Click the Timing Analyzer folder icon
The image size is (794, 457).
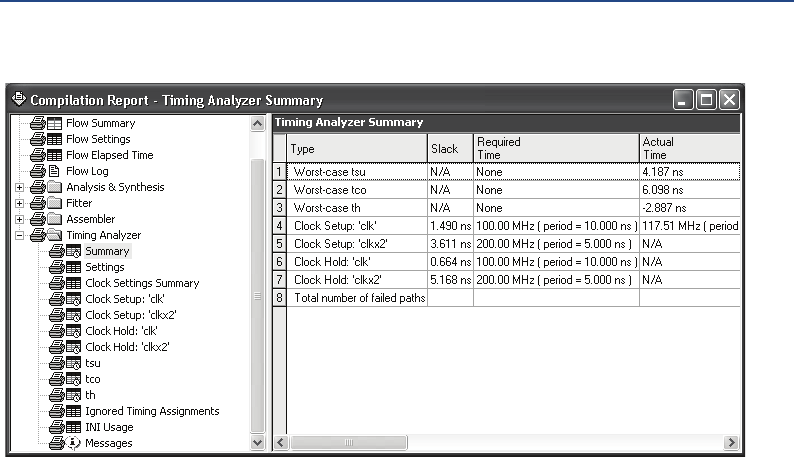(x=47, y=235)
